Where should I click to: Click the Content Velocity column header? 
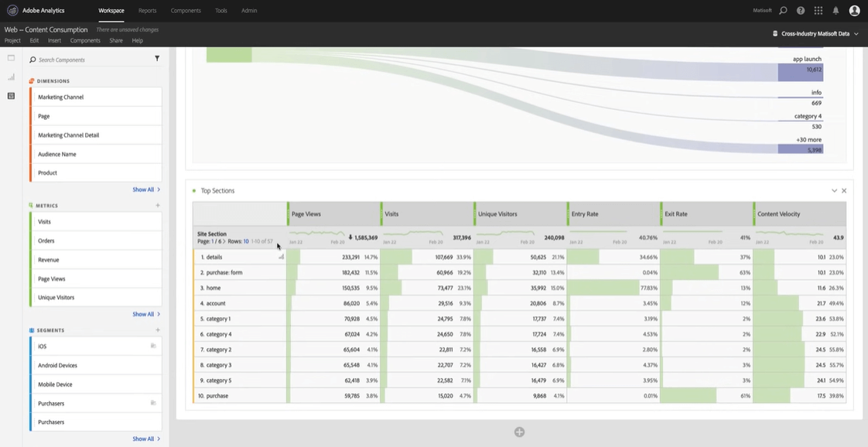click(x=799, y=213)
